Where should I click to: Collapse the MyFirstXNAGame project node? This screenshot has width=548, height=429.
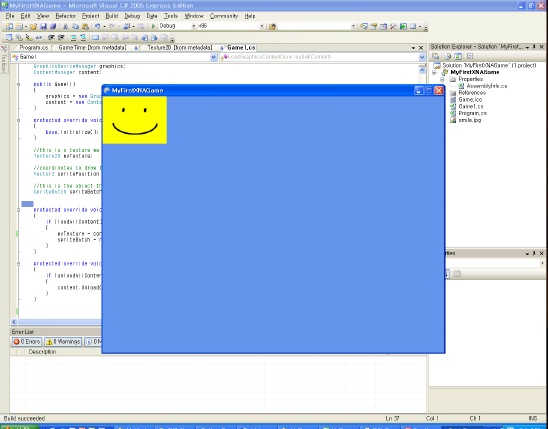click(x=434, y=72)
